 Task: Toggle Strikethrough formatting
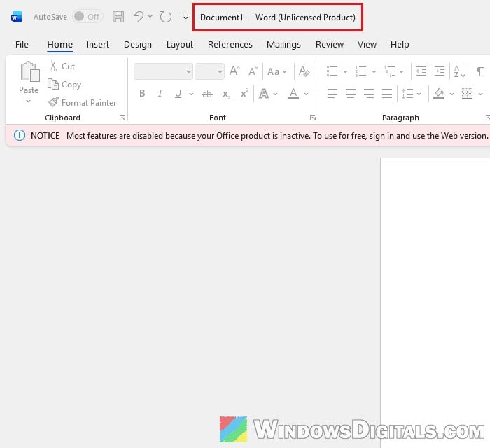[207, 94]
